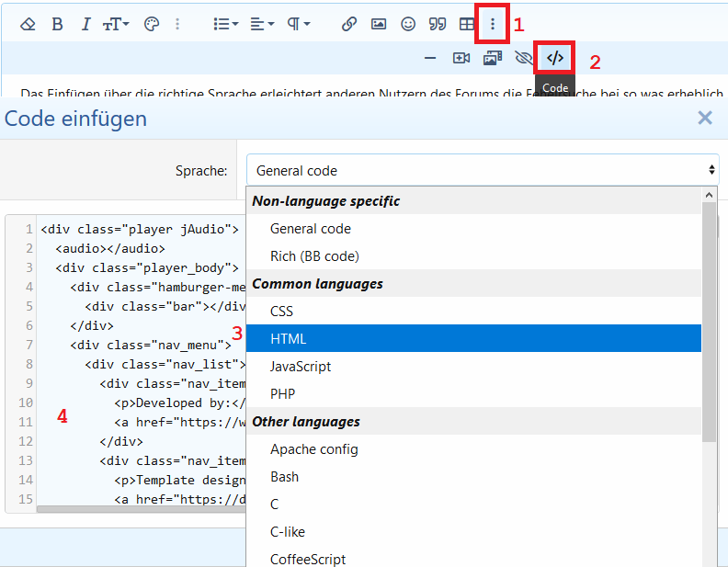Click the dropdown list scroll-up arrow
Viewport: 728px width, 567px height.
pos(709,196)
